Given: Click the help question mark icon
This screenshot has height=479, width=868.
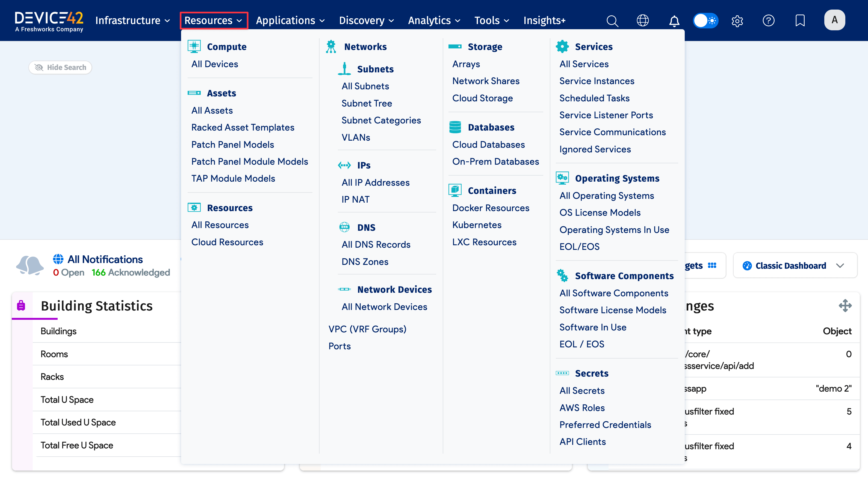Looking at the screenshot, I should tap(768, 20).
